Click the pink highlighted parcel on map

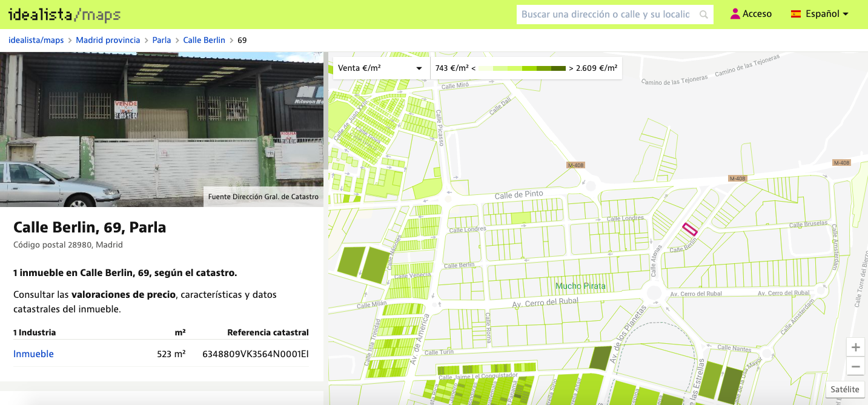[690, 228]
